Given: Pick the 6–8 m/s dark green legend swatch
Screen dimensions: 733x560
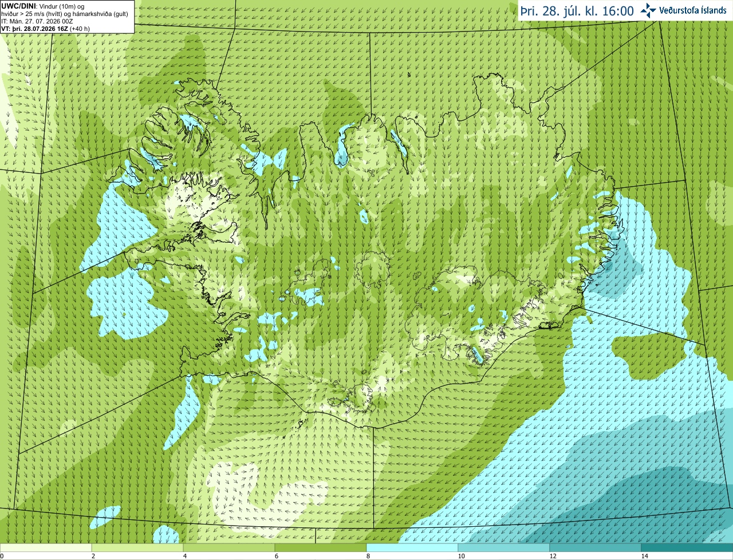Looking at the screenshot, I should pos(321,547).
